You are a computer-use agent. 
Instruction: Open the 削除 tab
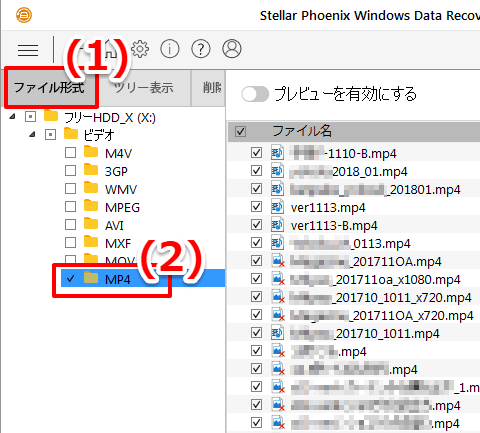pyautogui.click(x=209, y=88)
